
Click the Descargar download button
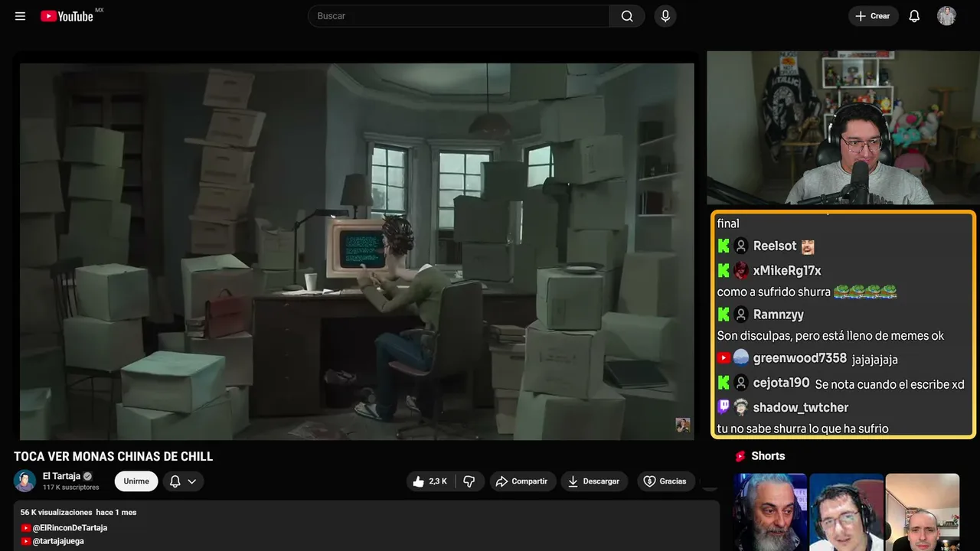(594, 481)
